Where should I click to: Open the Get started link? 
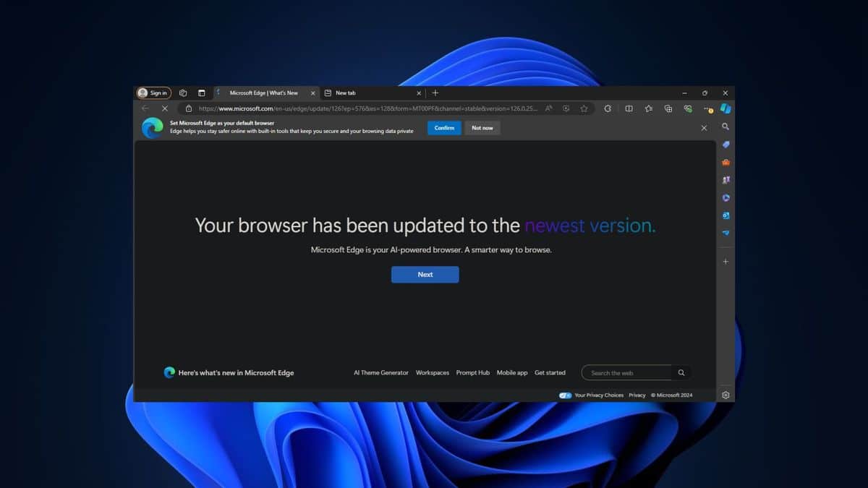[550, 373]
